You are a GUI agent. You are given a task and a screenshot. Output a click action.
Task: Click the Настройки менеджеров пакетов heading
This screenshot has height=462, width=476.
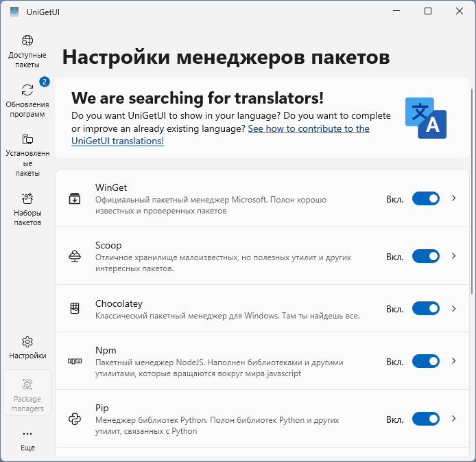[226, 57]
